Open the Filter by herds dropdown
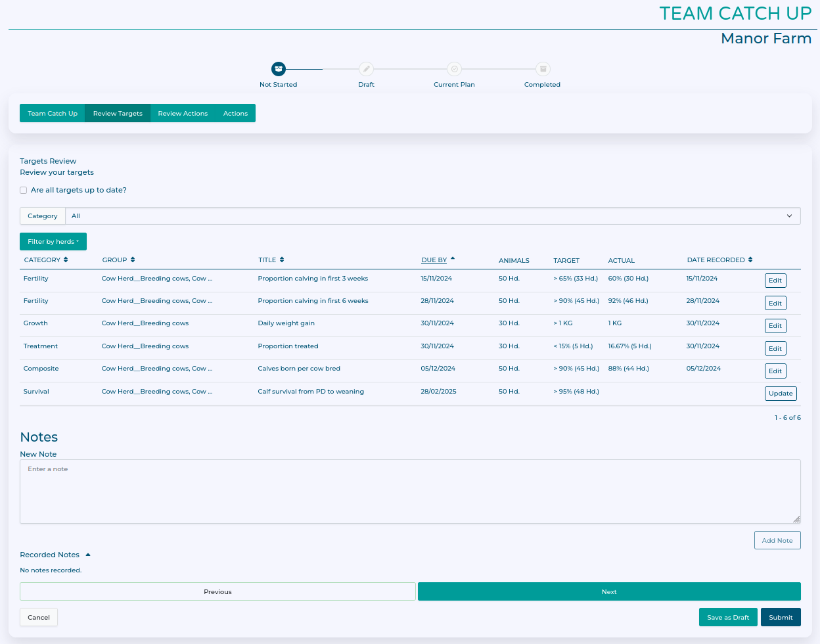This screenshot has height=644, width=820. click(x=53, y=242)
